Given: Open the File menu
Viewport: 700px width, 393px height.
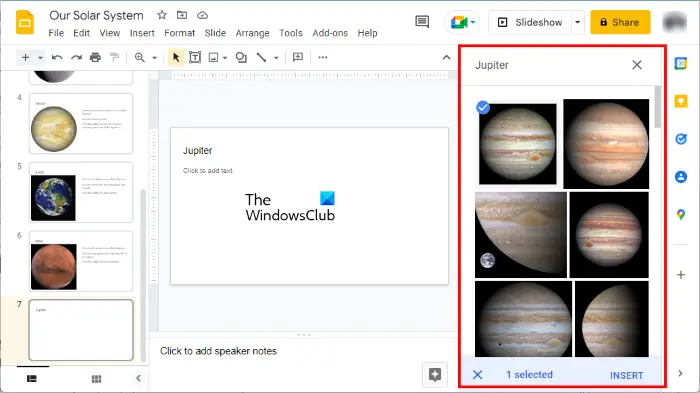Looking at the screenshot, I should [x=56, y=33].
